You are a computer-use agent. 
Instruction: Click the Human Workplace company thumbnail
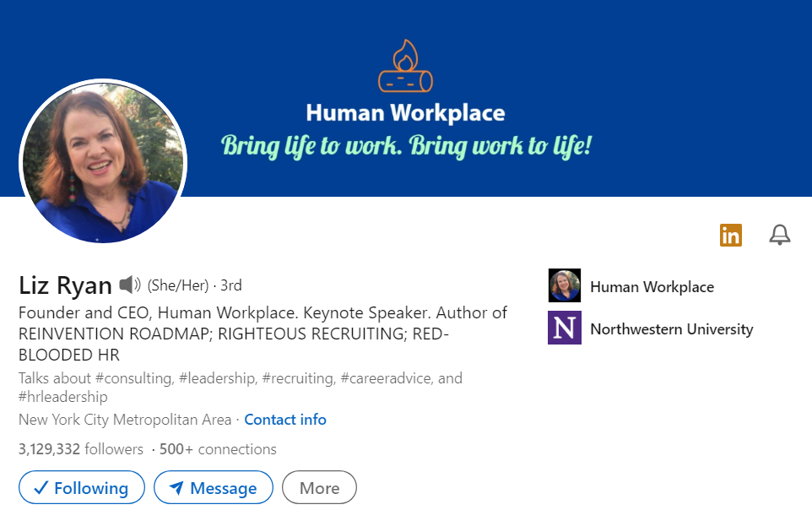point(565,286)
